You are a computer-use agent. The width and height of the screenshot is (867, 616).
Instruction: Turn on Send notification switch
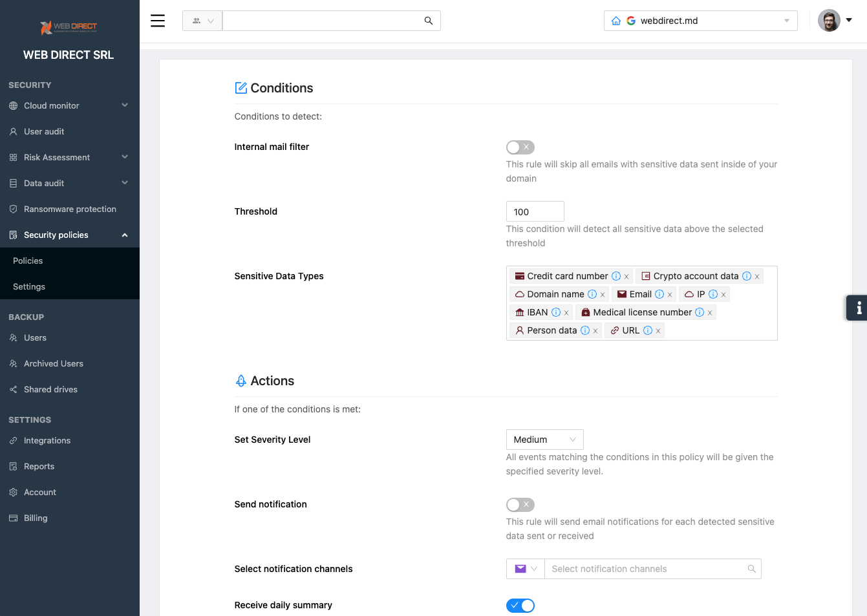pos(520,505)
